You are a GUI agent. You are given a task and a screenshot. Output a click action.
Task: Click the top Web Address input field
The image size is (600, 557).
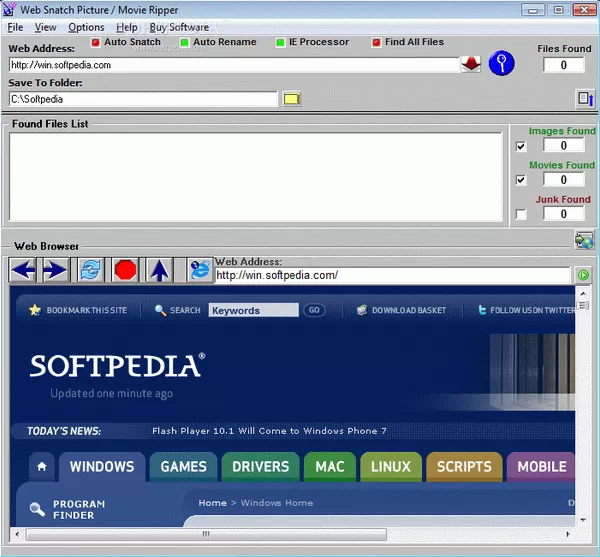pos(234,65)
